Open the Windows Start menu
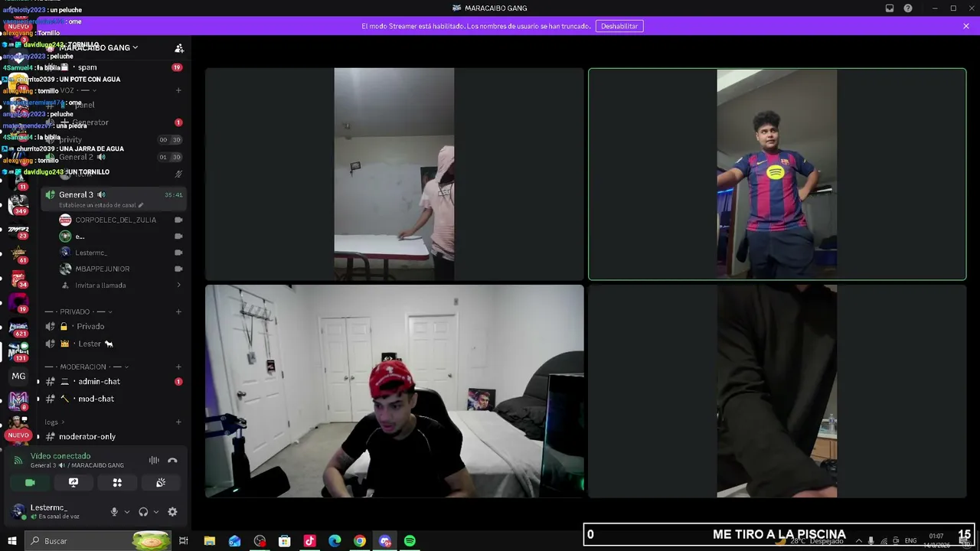This screenshot has height=551, width=980. click(11, 541)
